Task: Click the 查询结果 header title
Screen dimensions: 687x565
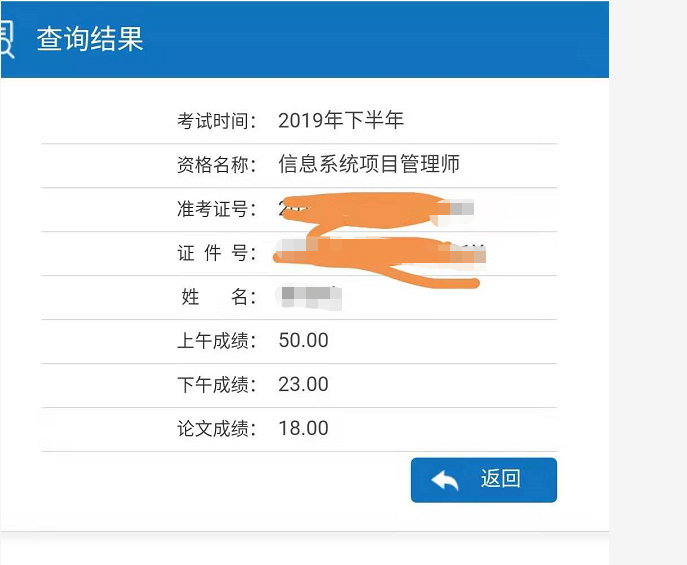Action: point(90,39)
